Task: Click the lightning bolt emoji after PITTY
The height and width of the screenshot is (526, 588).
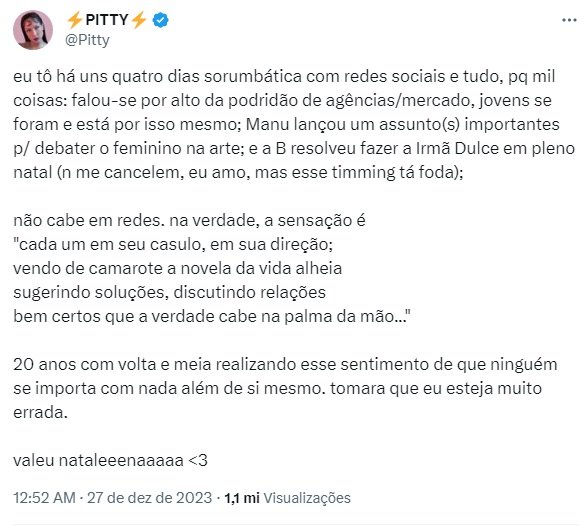Action: tap(139, 20)
